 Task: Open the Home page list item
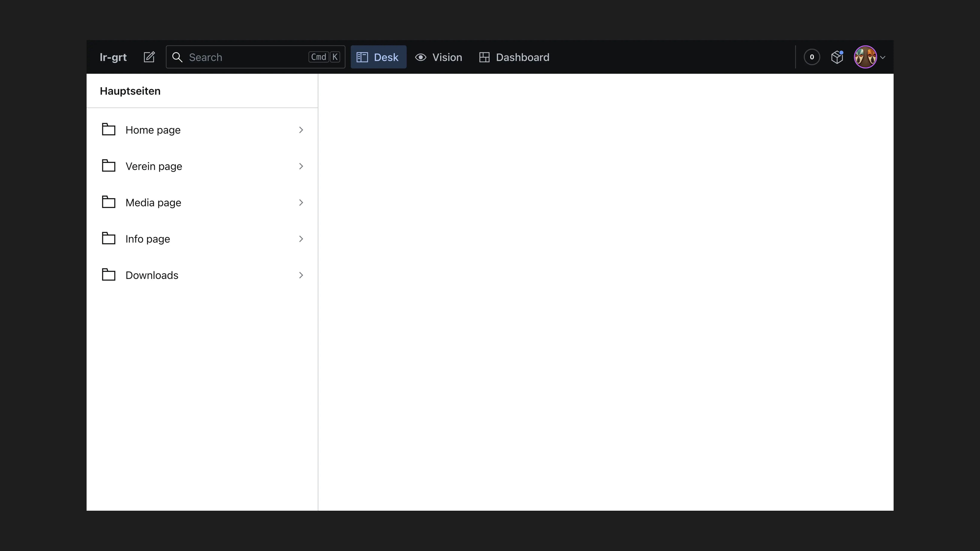pyautogui.click(x=202, y=130)
